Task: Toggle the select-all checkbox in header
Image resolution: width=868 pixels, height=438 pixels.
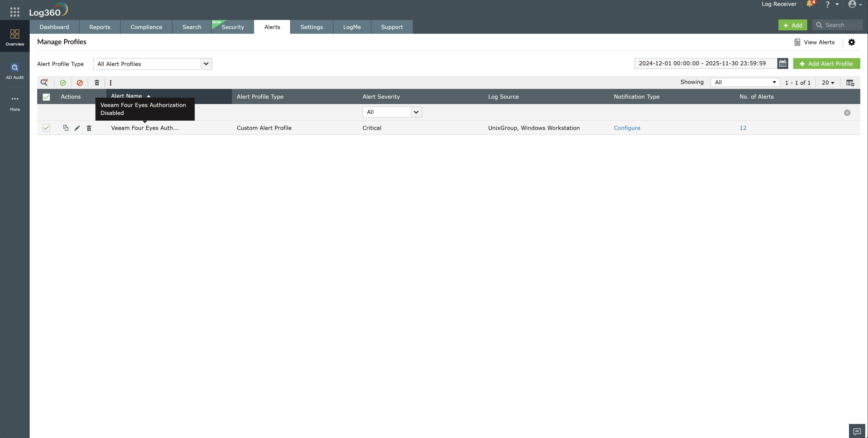Action: (46, 97)
